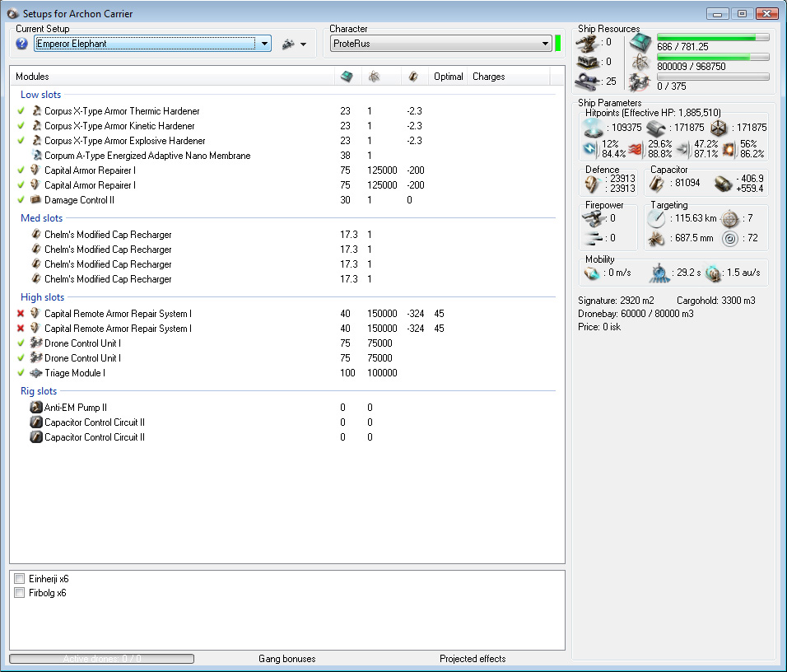Click the last Chelm's Modified Cap Recharger icon
Viewport: 787px width, 672px height.
[36, 278]
